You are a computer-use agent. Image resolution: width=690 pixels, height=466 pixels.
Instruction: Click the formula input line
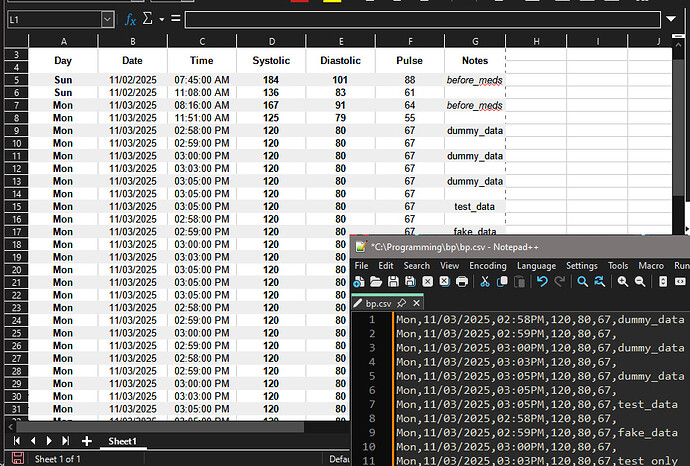pos(420,19)
